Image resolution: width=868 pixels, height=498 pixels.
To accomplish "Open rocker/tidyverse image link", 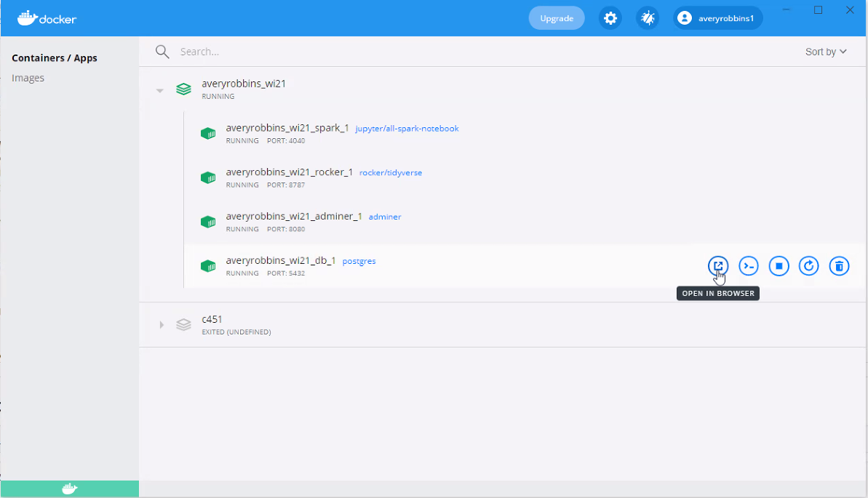I will (391, 172).
